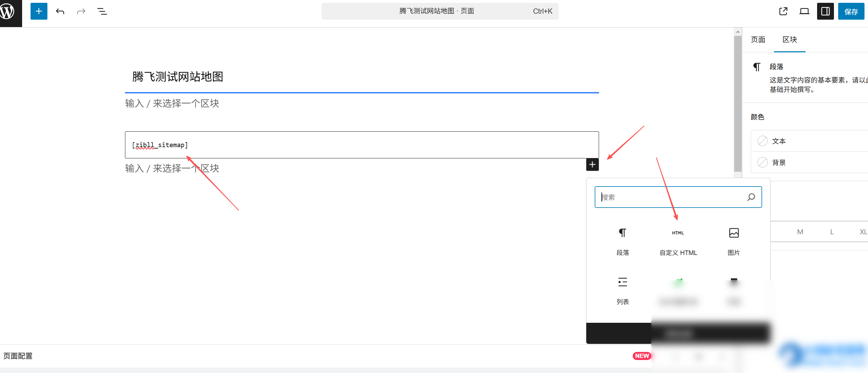Select the 自定义 HTML block
The height and width of the screenshot is (373, 868).
click(x=678, y=242)
